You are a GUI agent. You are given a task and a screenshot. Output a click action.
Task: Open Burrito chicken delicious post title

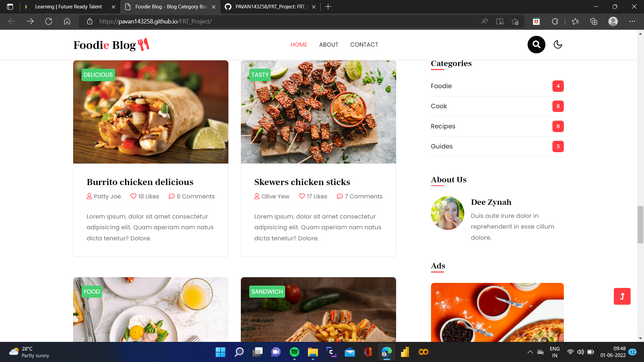140,182
